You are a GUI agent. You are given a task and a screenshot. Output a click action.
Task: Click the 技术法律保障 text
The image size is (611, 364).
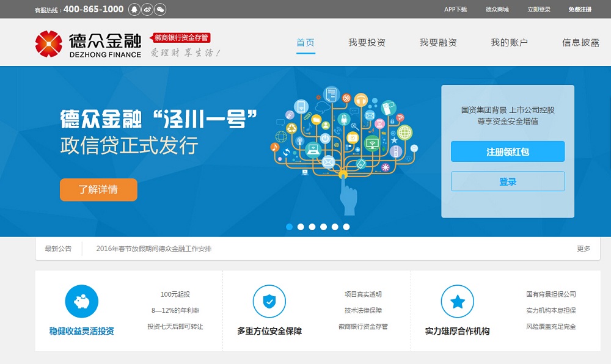(363, 310)
